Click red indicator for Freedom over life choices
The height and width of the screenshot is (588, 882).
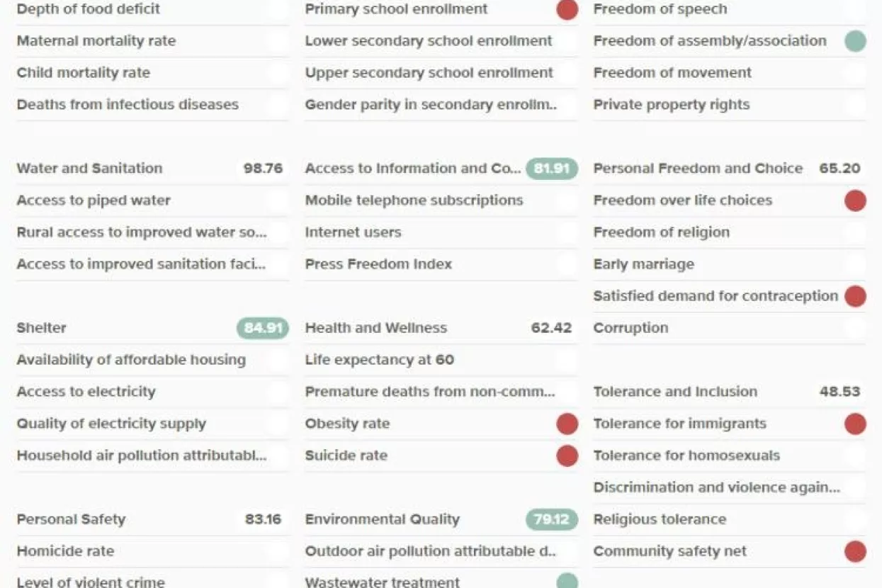(x=855, y=200)
